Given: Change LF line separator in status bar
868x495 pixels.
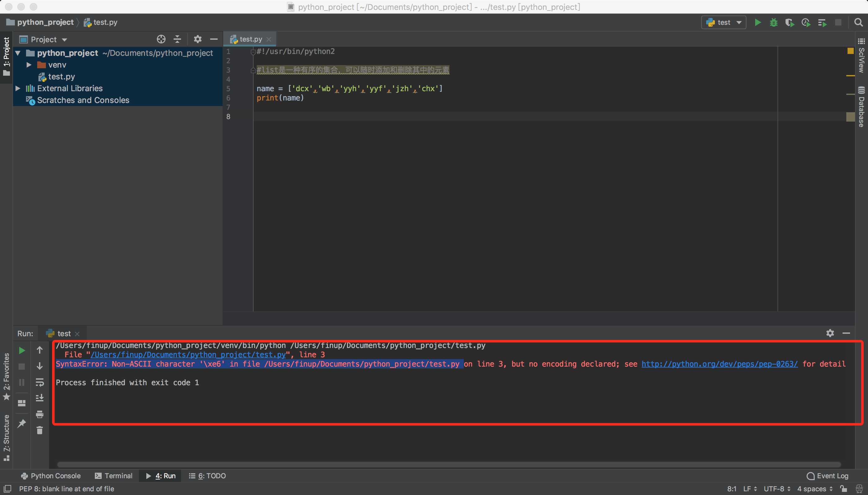Looking at the screenshot, I should (750, 488).
